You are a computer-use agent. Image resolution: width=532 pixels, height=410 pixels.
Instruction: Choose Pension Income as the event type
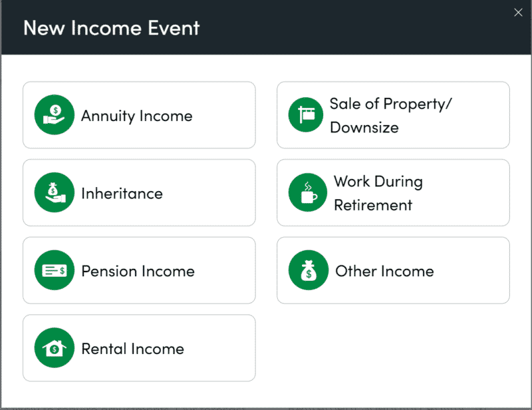click(x=139, y=271)
